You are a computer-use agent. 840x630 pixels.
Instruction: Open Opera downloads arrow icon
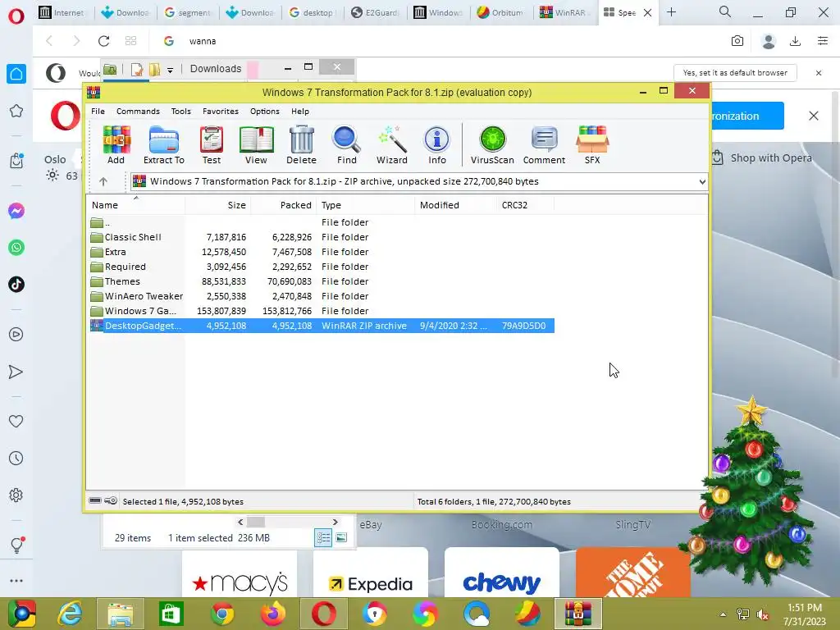[x=796, y=41]
